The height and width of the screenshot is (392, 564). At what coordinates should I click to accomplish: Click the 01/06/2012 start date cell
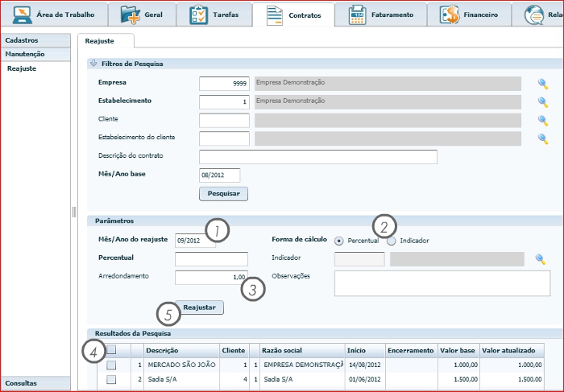point(364,379)
